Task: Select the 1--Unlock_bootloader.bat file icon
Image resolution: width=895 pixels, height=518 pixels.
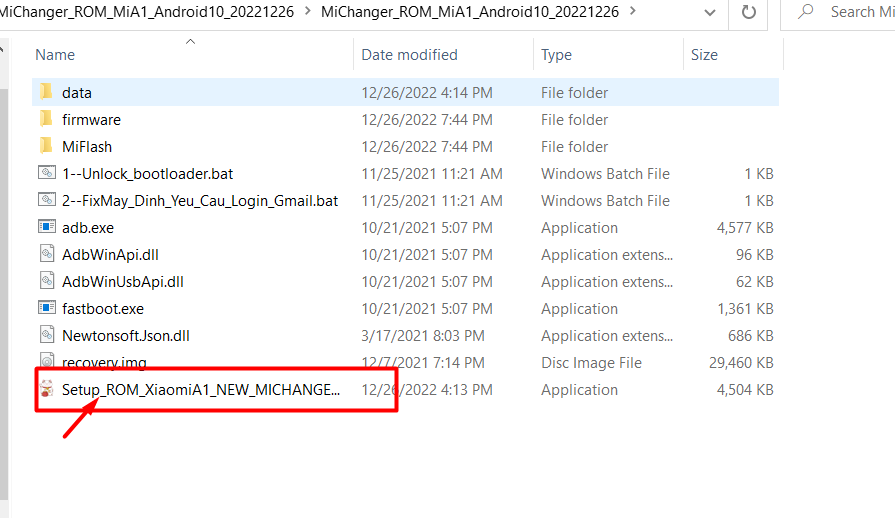Action: 46,173
